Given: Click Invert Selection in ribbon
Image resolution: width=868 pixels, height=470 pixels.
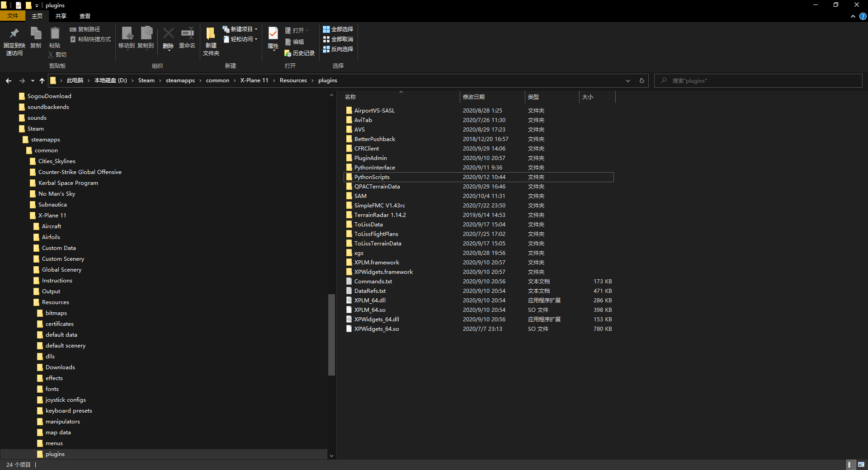Looking at the screenshot, I should tap(338, 49).
